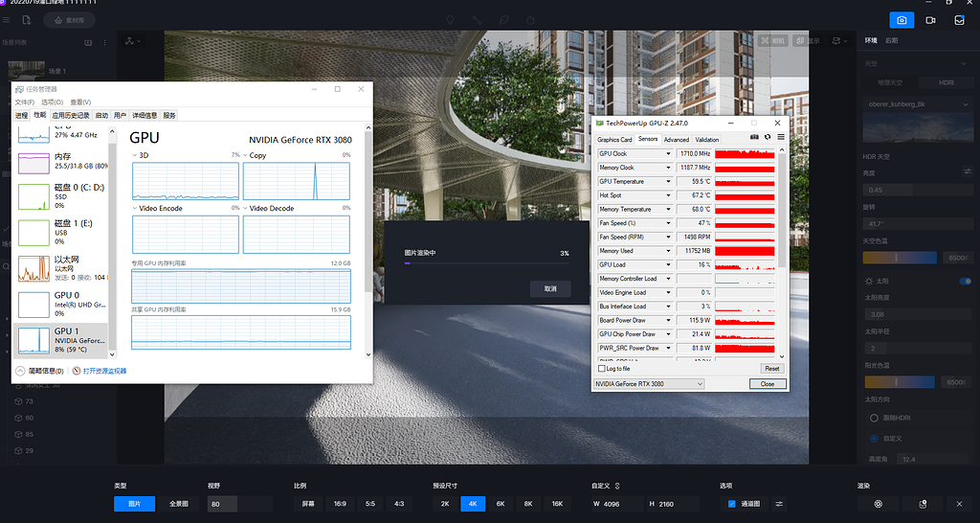980x523 pixels.
Task: Choose the 4:3 aspect ratio
Action: pos(399,504)
